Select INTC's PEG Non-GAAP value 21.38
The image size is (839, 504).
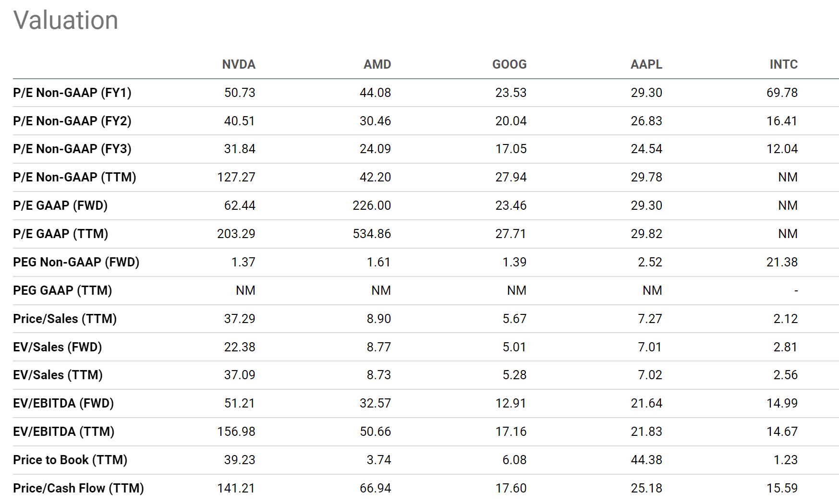point(782,262)
